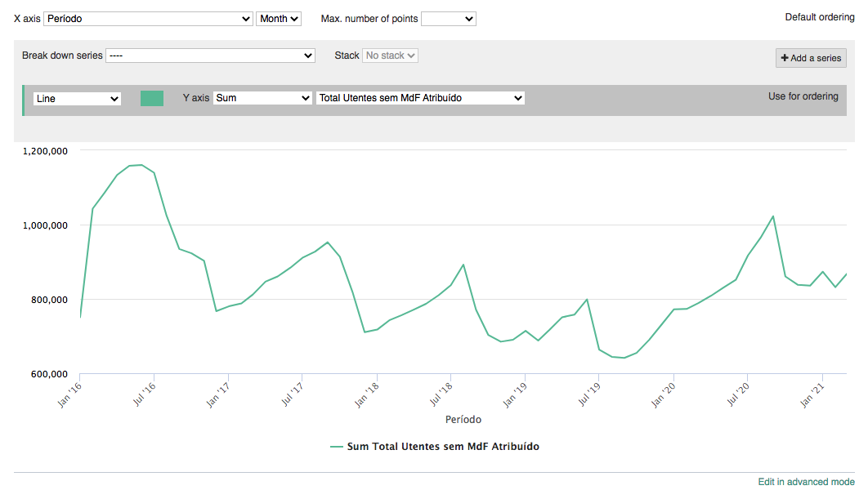Open the X axis Período dropdown
Viewport: 868px width, 490px height.
[x=148, y=18]
